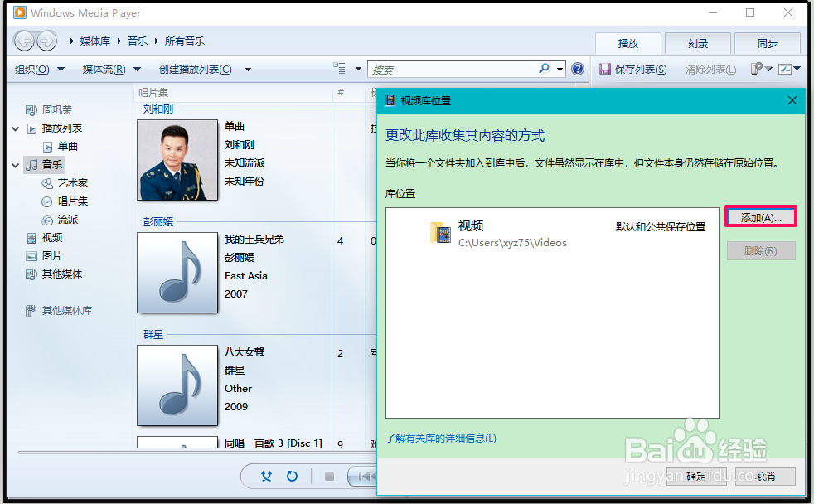Click the 刘和刚 artist group heading
Viewport: 814px width, 504px height.
point(157,109)
